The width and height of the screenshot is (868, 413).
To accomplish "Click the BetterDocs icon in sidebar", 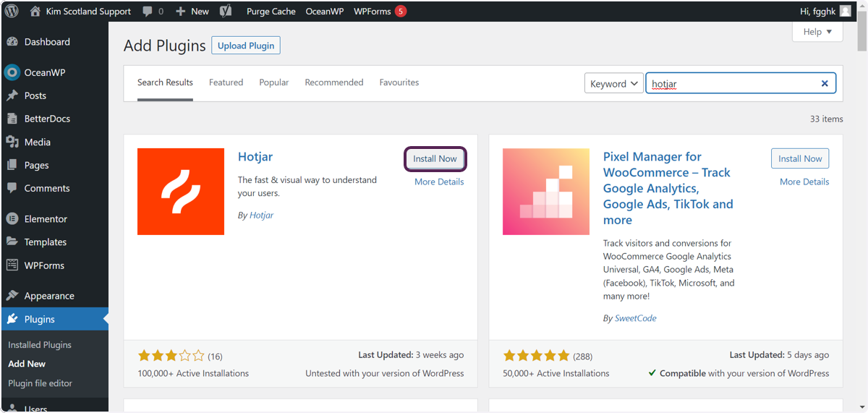I will pos(12,119).
